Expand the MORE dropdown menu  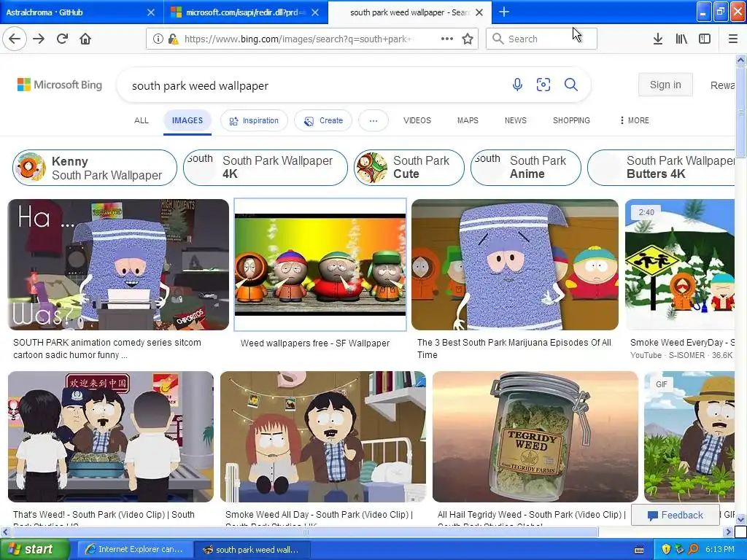635,120
